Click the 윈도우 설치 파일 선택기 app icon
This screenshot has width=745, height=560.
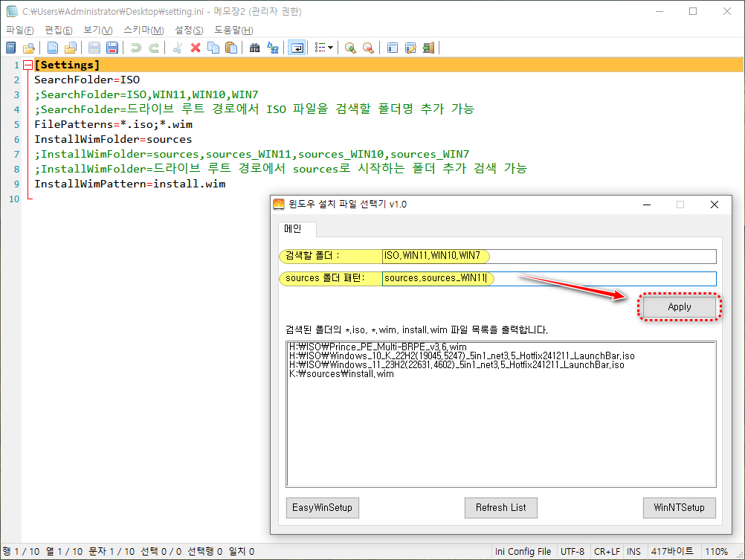(x=279, y=205)
